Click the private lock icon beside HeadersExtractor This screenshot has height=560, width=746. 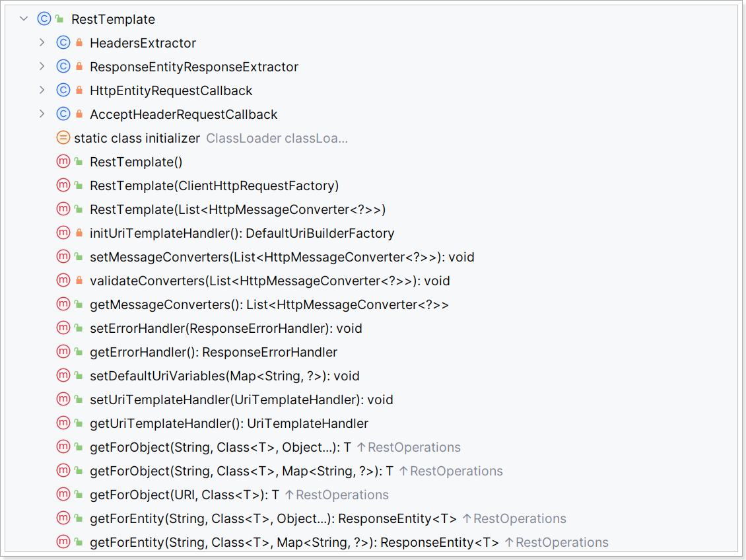click(x=79, y=43)
